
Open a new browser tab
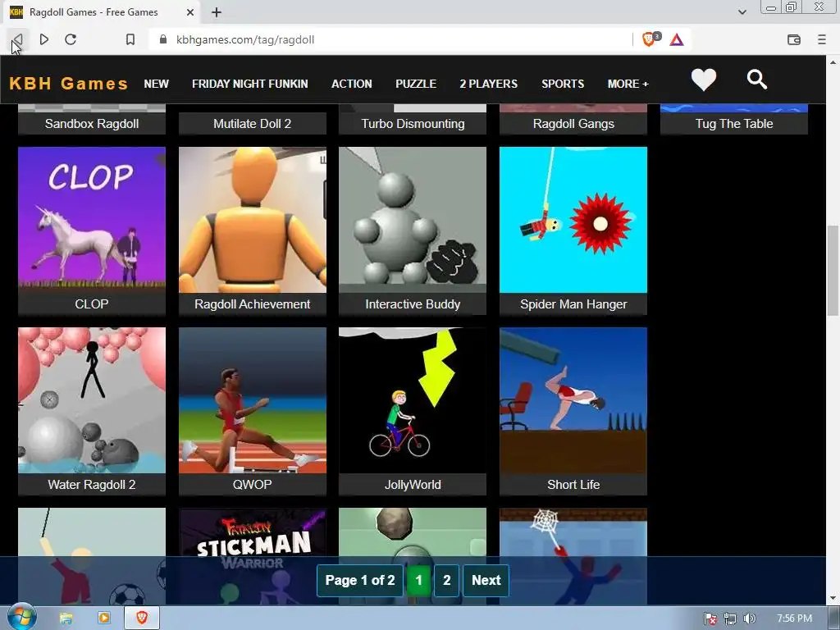pos(217,11)
